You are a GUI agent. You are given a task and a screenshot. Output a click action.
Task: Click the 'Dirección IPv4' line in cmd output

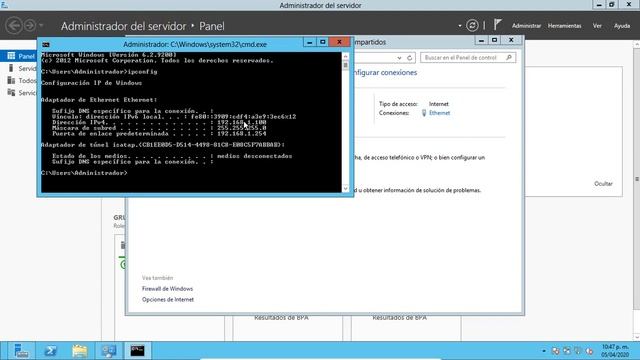point(159,122)
